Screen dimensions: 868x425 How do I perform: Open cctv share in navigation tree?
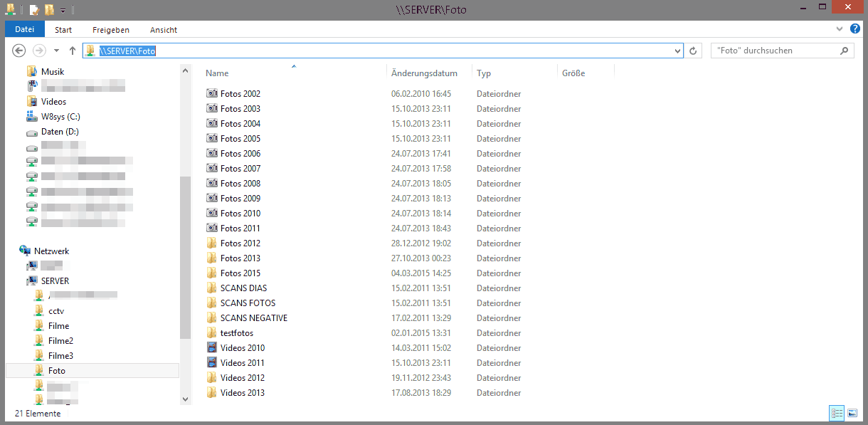coord(56,310)
